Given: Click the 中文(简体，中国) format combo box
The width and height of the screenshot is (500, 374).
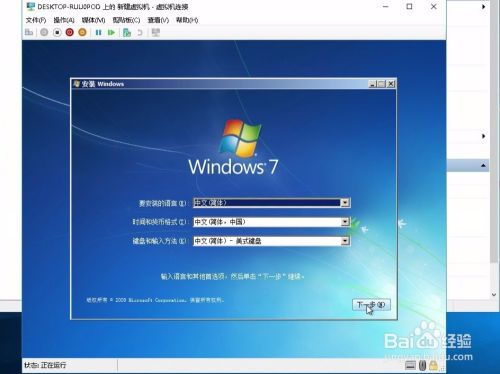Looking at the screenshot, I should [x=272, y=222].
